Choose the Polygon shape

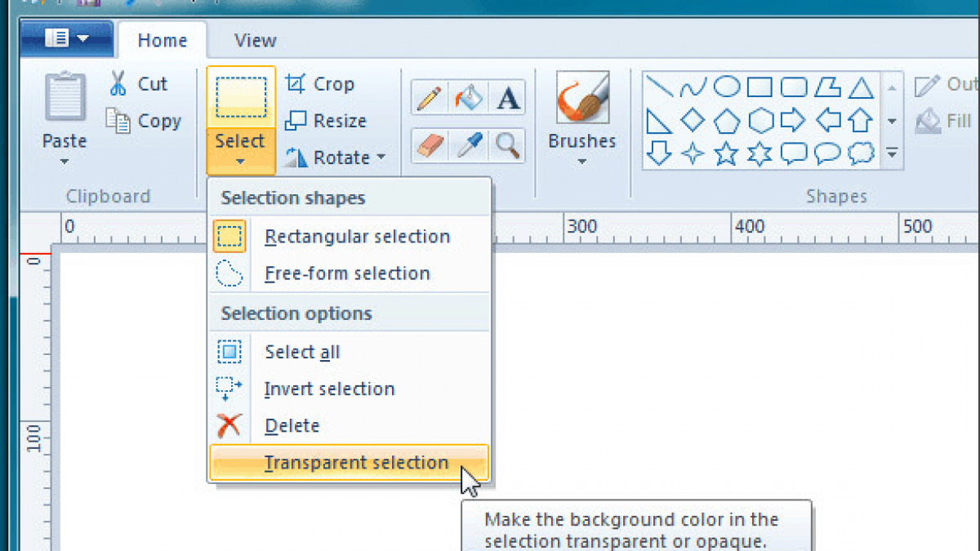(827, 87)
